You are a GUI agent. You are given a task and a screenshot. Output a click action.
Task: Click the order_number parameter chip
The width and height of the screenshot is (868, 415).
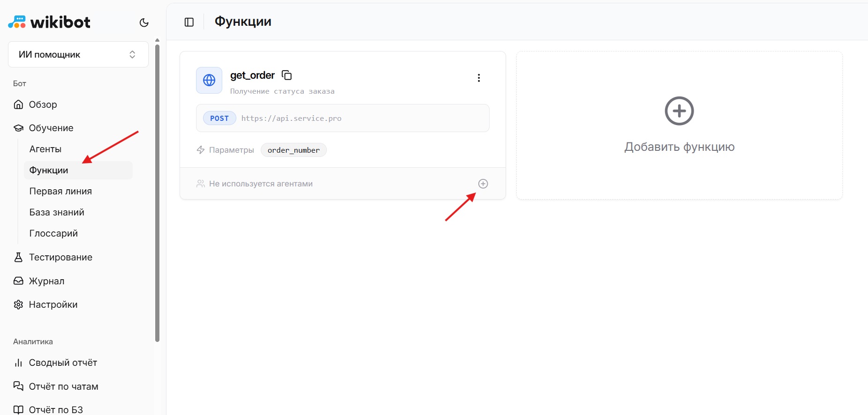[294, 150]
